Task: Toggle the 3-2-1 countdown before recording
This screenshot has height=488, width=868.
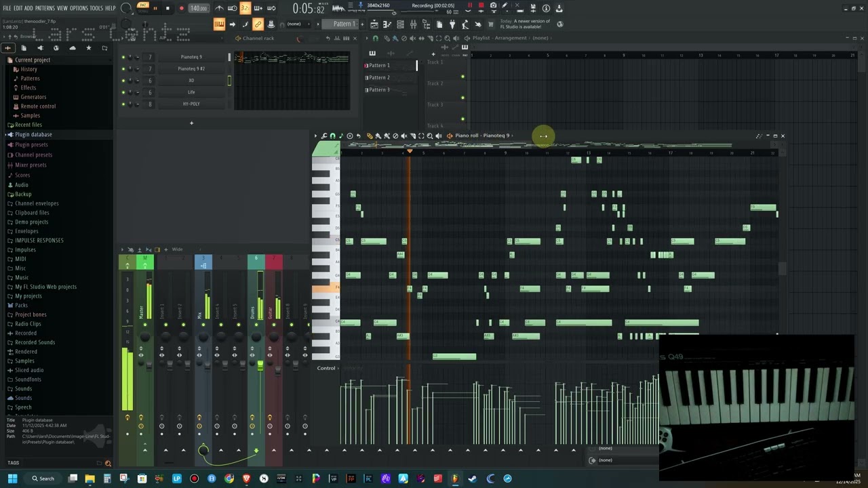Action: 245,8
